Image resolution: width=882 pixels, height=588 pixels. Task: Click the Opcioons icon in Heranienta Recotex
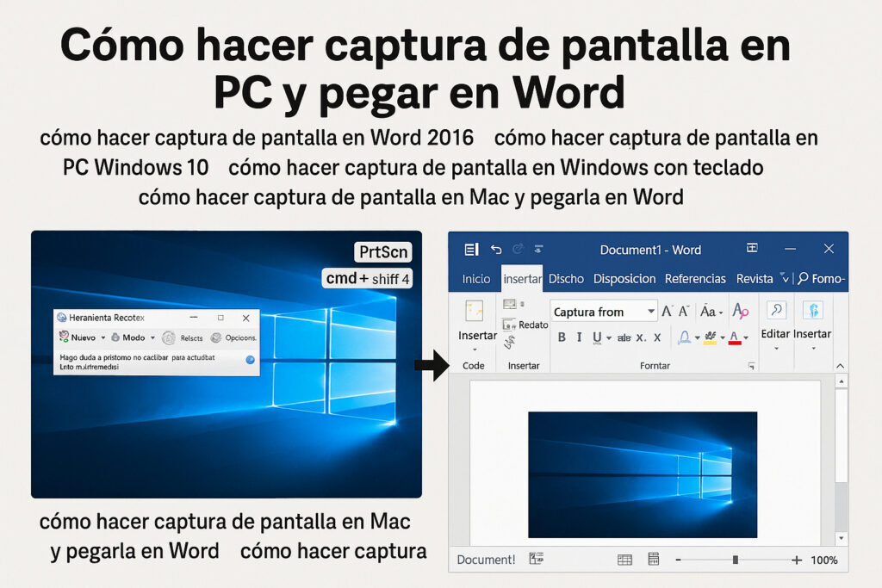point(216,337)
